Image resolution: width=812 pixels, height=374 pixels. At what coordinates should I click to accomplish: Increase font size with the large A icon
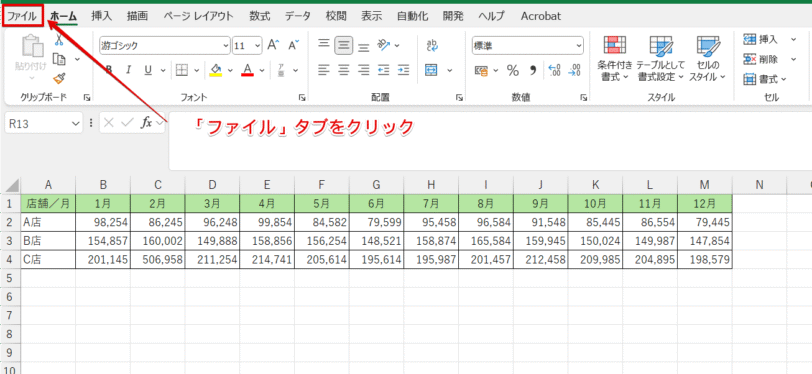(x=273, y=45)
